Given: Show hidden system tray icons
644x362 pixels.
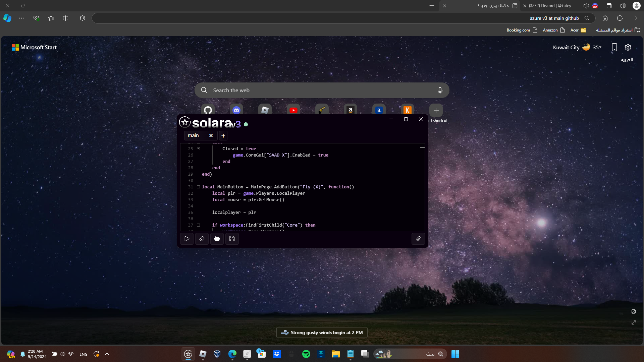Looking at the screenshot, I should pos(107,354).
